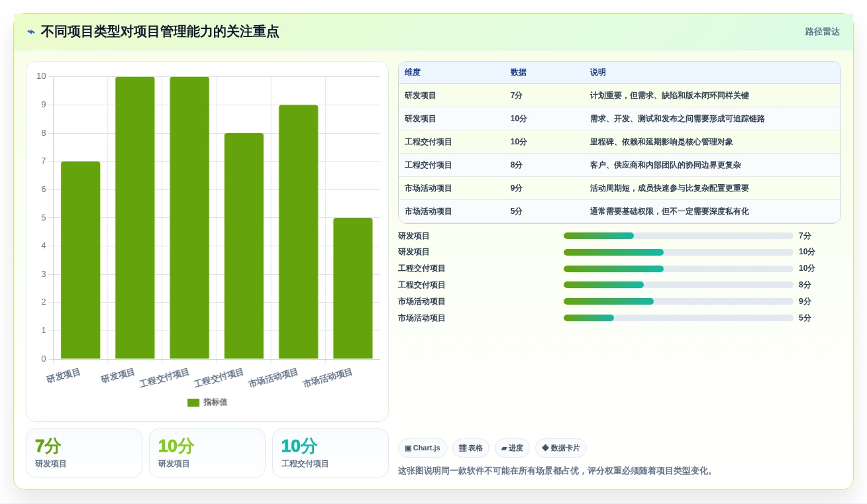Click the 研发项目 10分 progress bar
Viewport: 867px width, 504px height.
click(678, 252)
